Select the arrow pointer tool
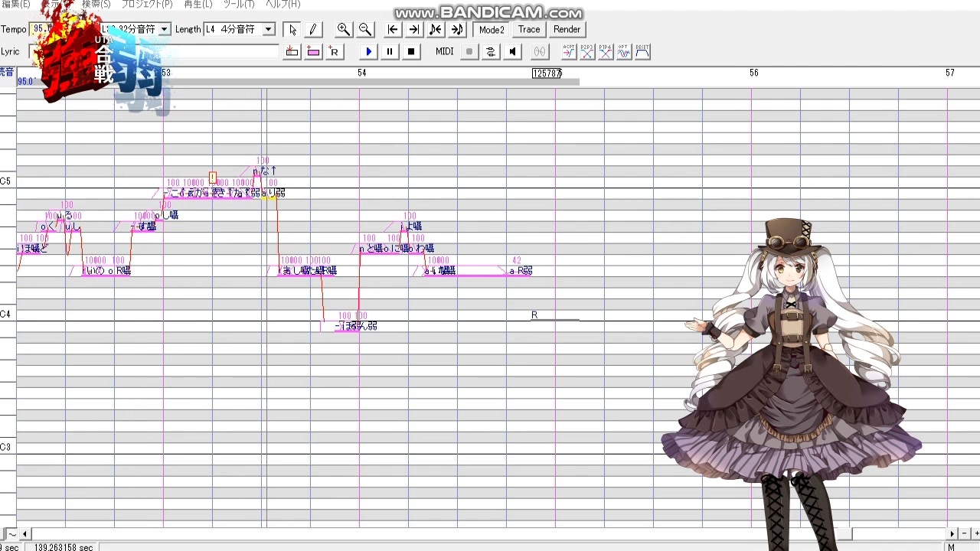 click(292, 29)
